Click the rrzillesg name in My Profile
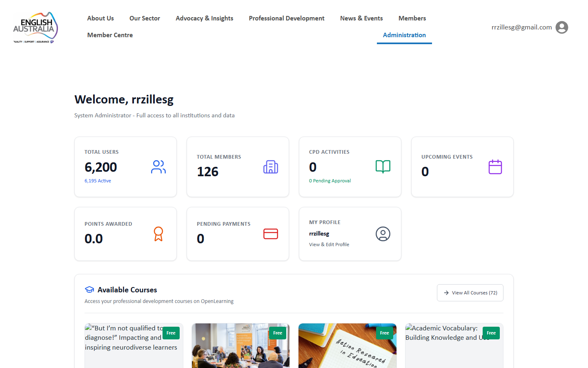 319,233
